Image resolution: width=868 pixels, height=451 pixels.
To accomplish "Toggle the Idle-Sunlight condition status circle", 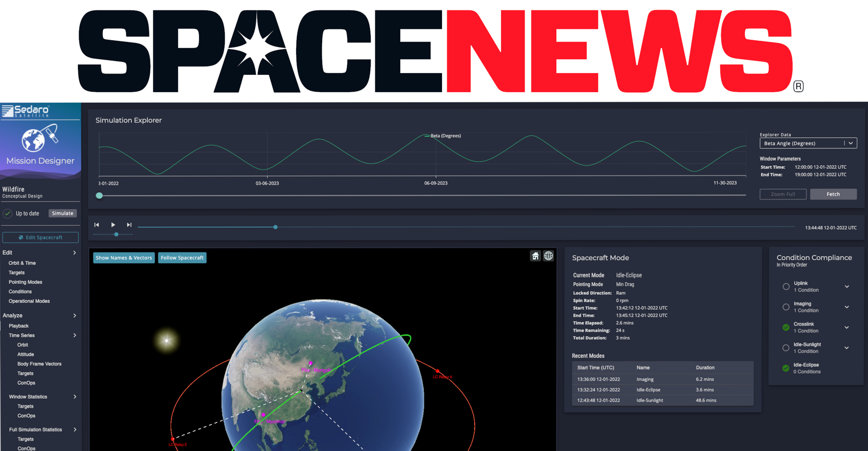I will (x=786, y=348).
